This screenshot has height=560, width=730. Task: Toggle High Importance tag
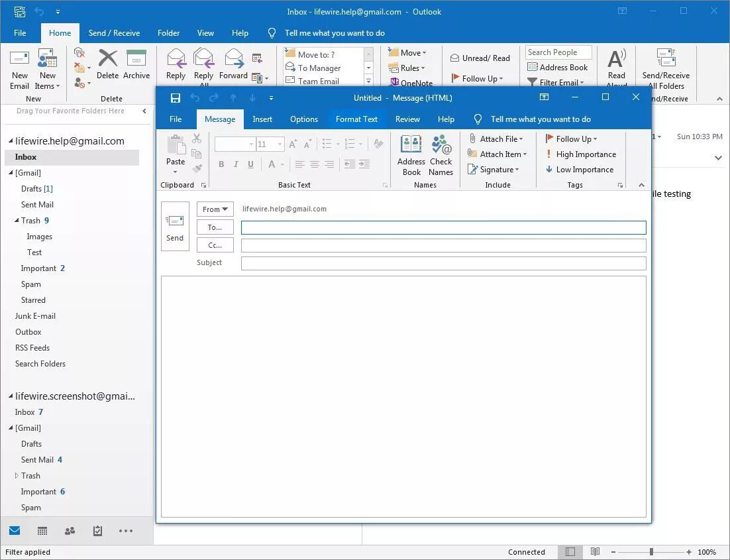(581, 154)
